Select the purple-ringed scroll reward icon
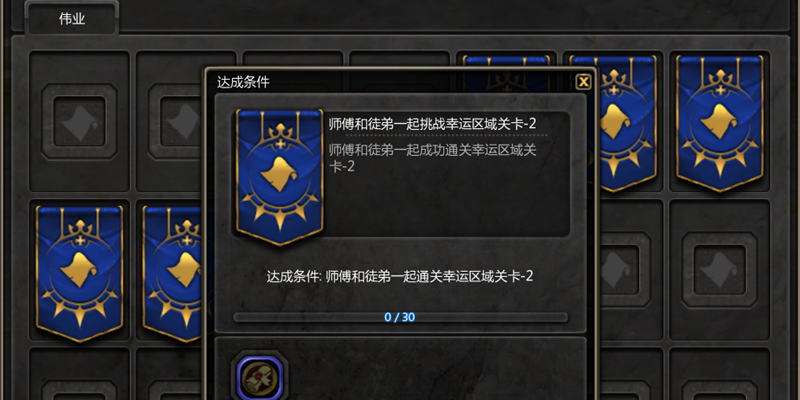This screenshot has height=400, width=800. click(260, 378)
